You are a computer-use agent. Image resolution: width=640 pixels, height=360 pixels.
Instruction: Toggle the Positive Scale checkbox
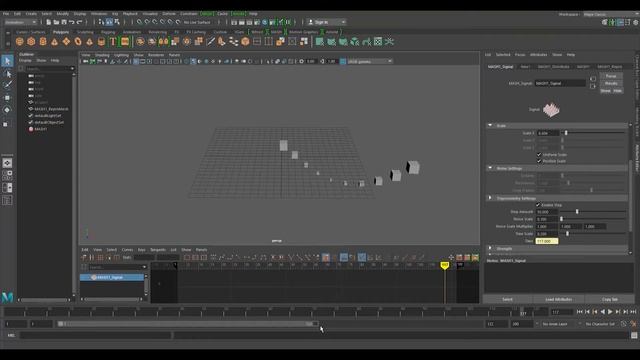539,161
